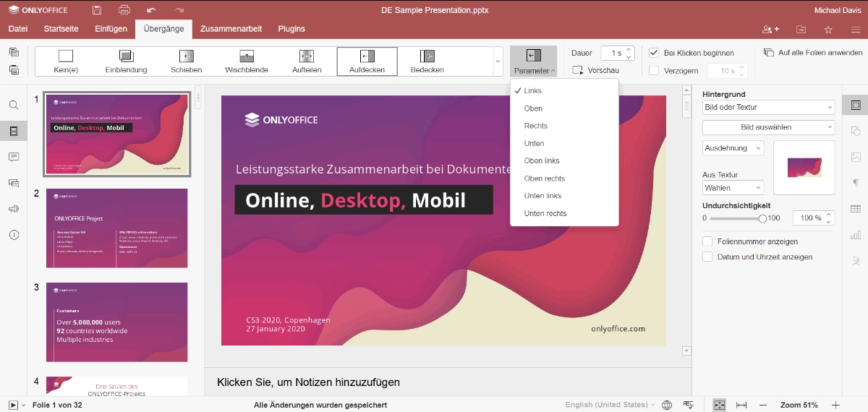Viewport: 868px width, 412px height.
Task: Click the notes area to add notes
Action: tap(448, 382)
